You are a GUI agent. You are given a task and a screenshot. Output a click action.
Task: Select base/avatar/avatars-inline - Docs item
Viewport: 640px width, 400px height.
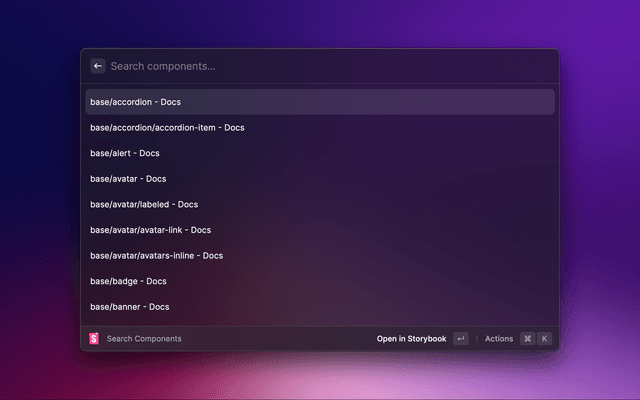pos(156,255)
